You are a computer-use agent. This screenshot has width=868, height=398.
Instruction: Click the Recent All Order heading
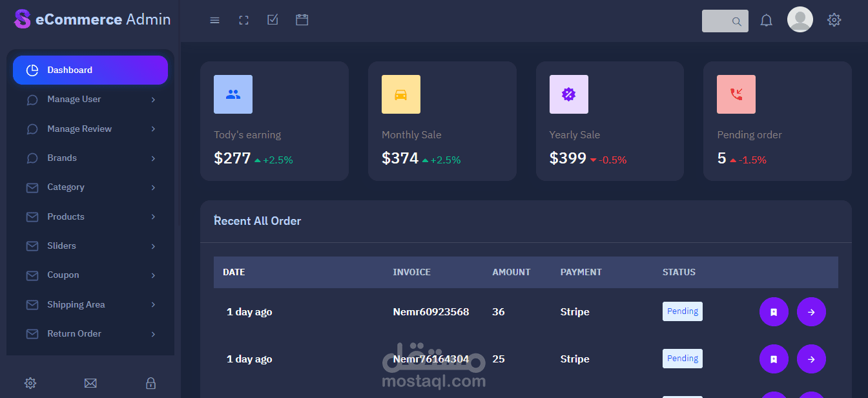[258, 221]
